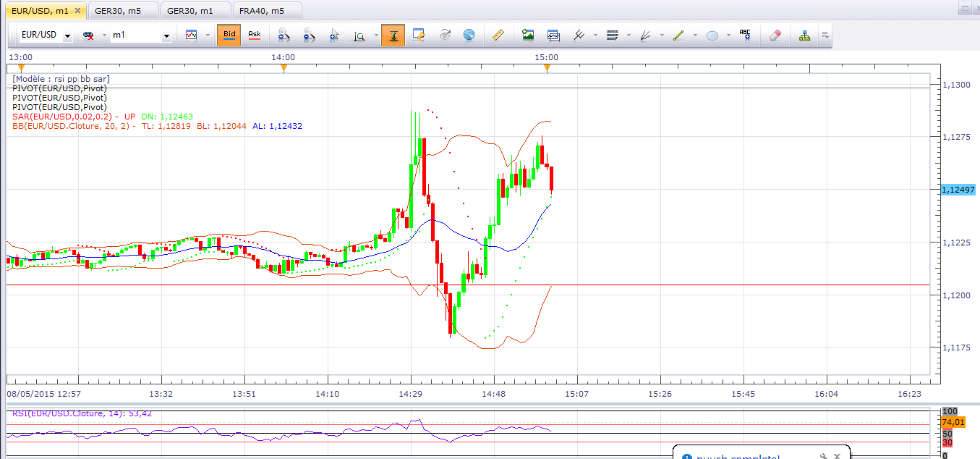Select the zoom in magnifier tool
This screenshot has width=980, height=459.
point(284,35)
